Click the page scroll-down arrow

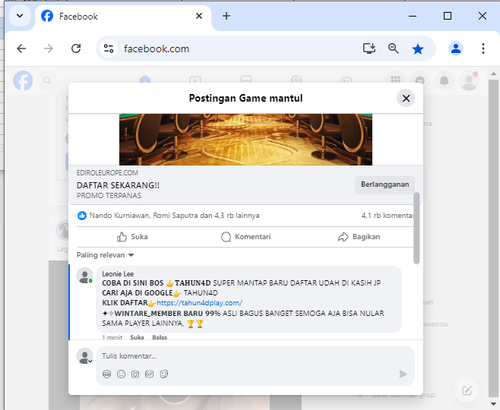tap(494, 404)
